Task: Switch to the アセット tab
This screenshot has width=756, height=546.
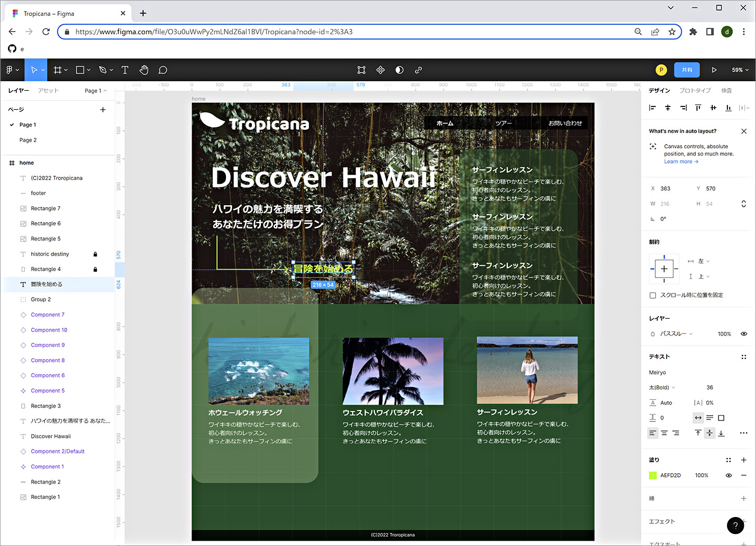Action: [48, 90]
